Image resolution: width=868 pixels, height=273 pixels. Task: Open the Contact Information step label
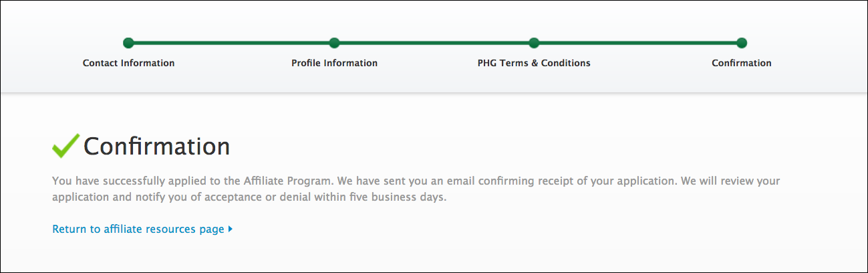click(x=128, y=63)
